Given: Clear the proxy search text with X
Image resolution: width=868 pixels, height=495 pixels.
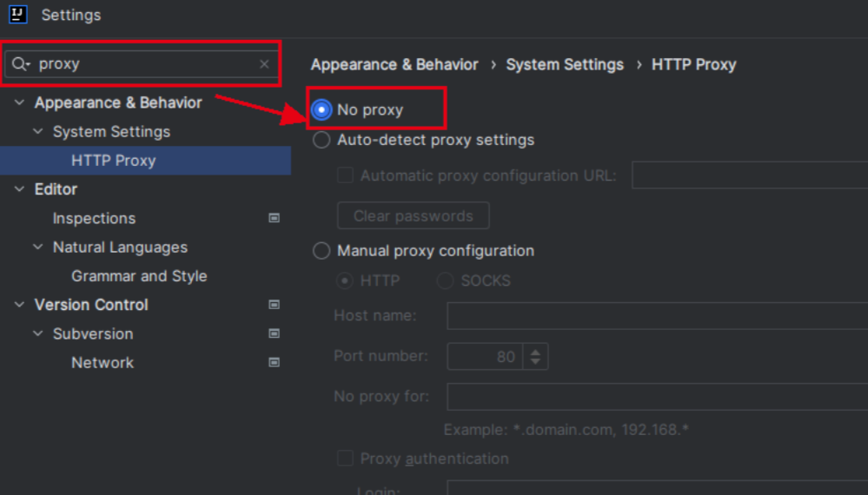Looking at the screenshot, I should coord(264,64).
